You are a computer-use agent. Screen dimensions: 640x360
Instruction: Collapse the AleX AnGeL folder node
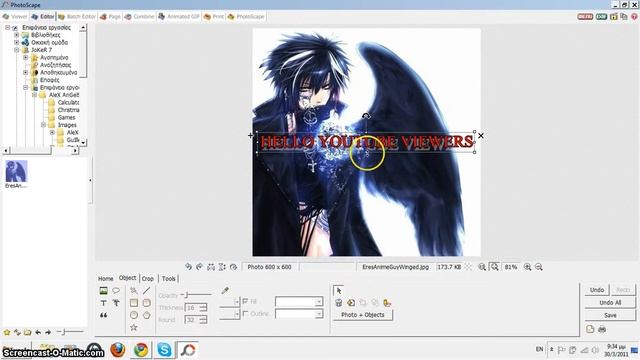(34, 95)
